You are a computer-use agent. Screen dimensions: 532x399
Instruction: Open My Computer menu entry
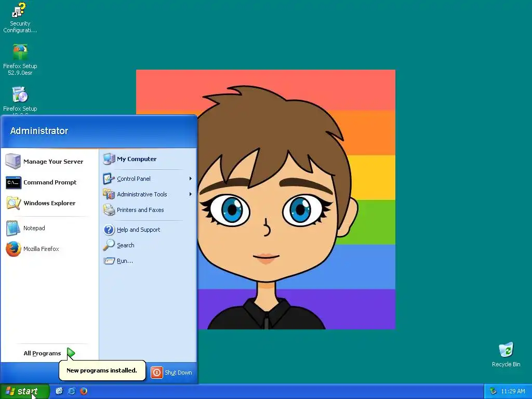148,159
